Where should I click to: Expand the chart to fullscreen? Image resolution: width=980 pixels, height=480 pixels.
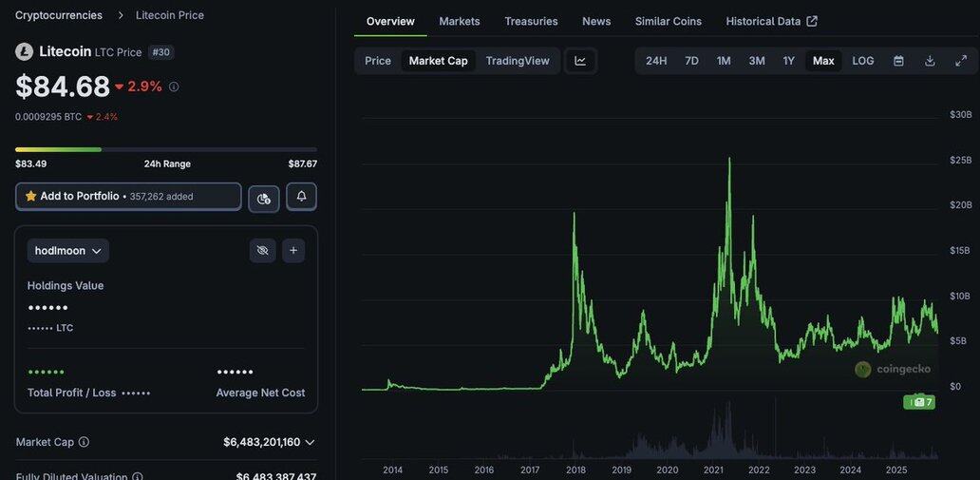[961, 61]
